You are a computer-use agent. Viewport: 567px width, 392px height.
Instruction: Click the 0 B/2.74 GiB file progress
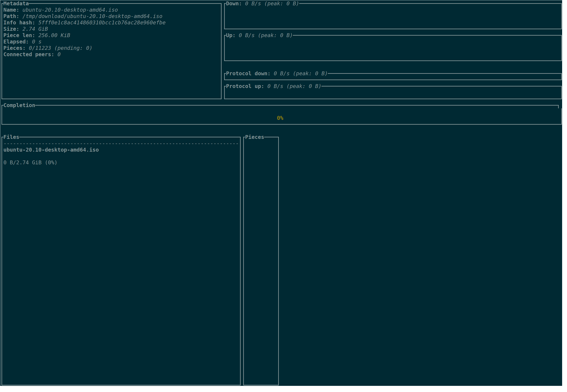click(x=30, y=163)
